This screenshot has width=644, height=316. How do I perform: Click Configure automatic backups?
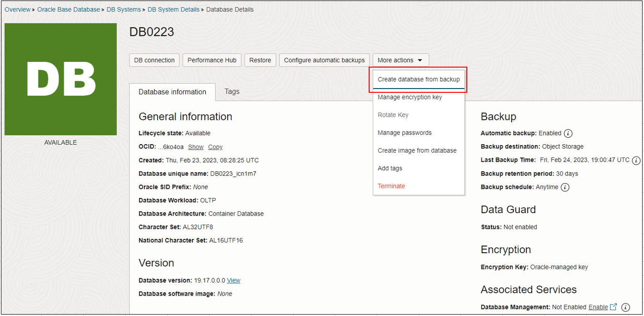(324, 60)
